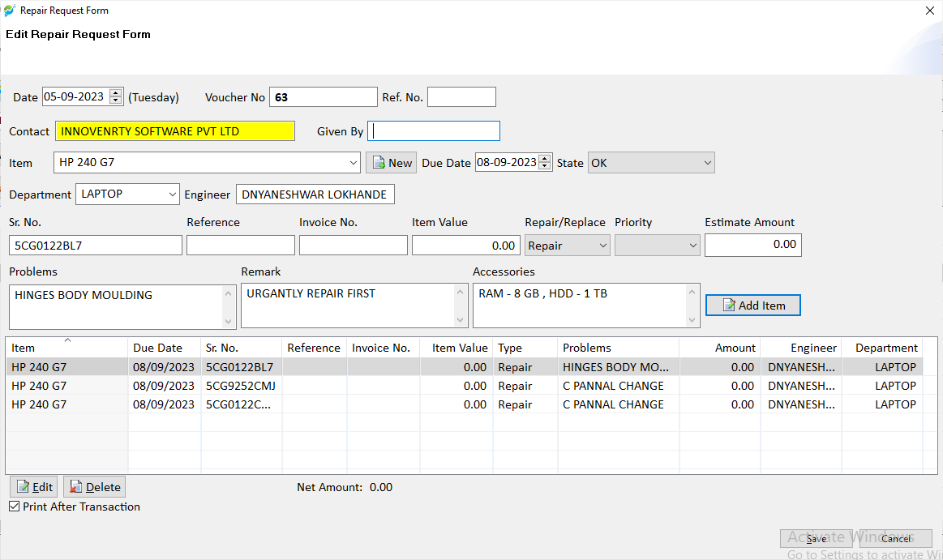Click the Due Date down arrow stepper
The height and width of the screenshot is (560, 943).
click(x=544, y=165)
